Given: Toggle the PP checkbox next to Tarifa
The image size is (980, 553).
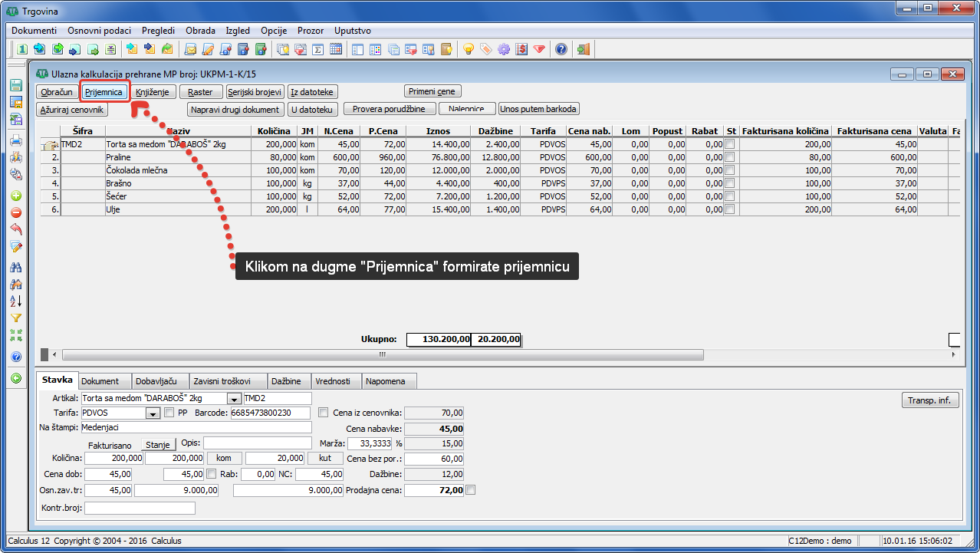Looking at the screenshot, I should tap(169, 413).
